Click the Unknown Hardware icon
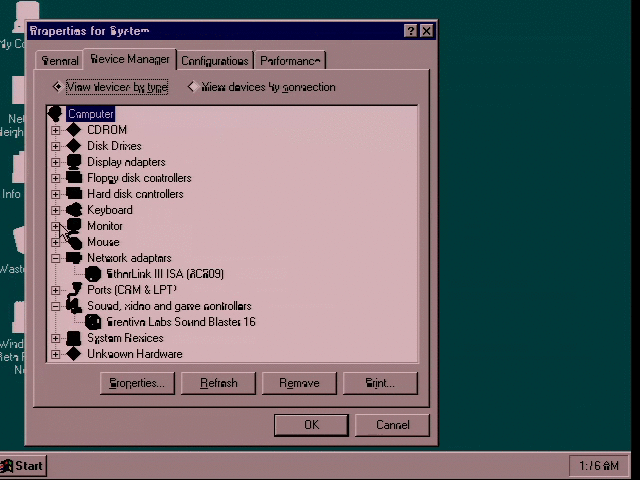640x480 pixels. coord(74,354)
